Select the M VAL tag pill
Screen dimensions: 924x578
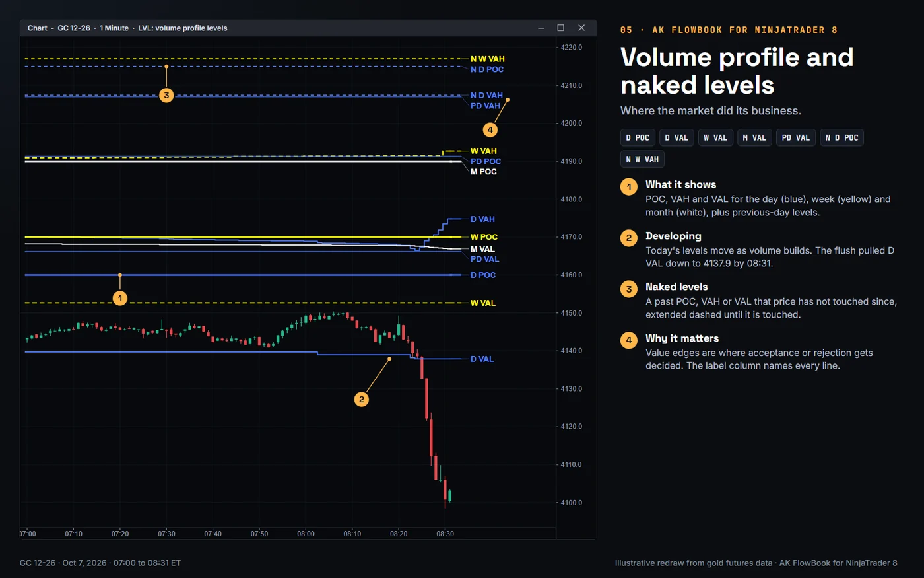pos(754,137)
